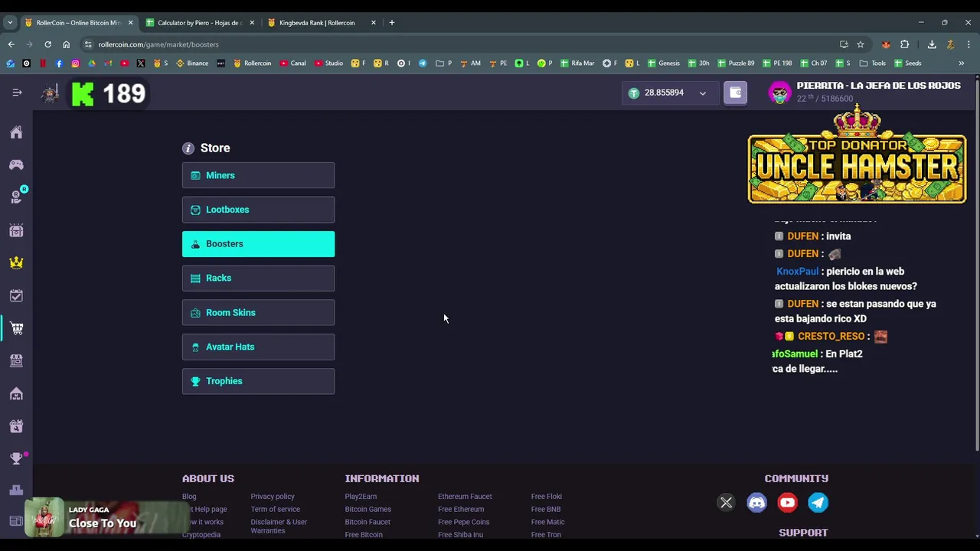The width and height of the screenshot is (980, 551).
Task: Click the Lady Gaga album thumbnail
Action: point(44,517)
